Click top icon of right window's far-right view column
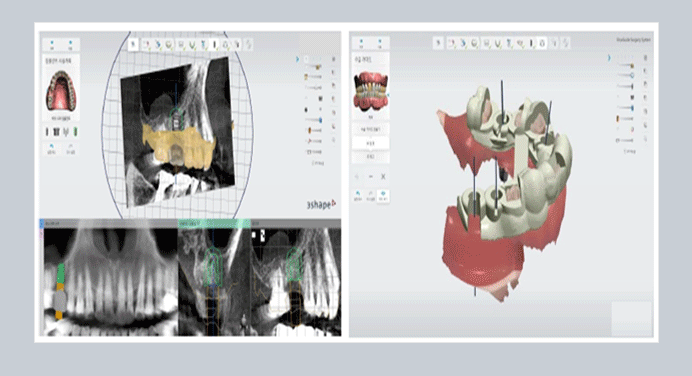The width and height of the screenshot is (692, 376). coord(645,57)
